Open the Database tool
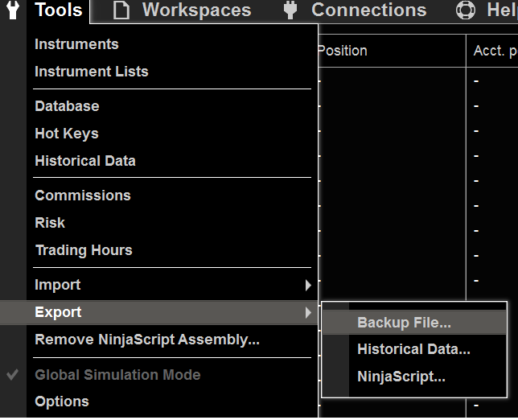 pyautogui.click(x=67, y=106)
